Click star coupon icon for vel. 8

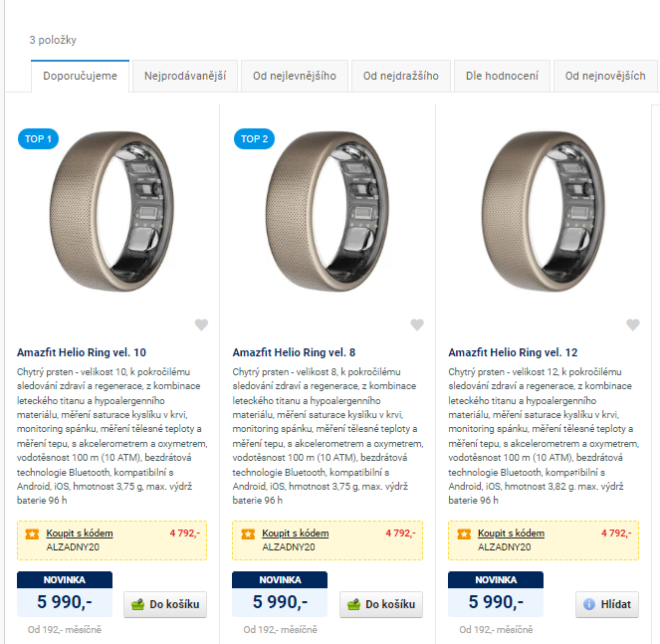[x=248, y=535]
